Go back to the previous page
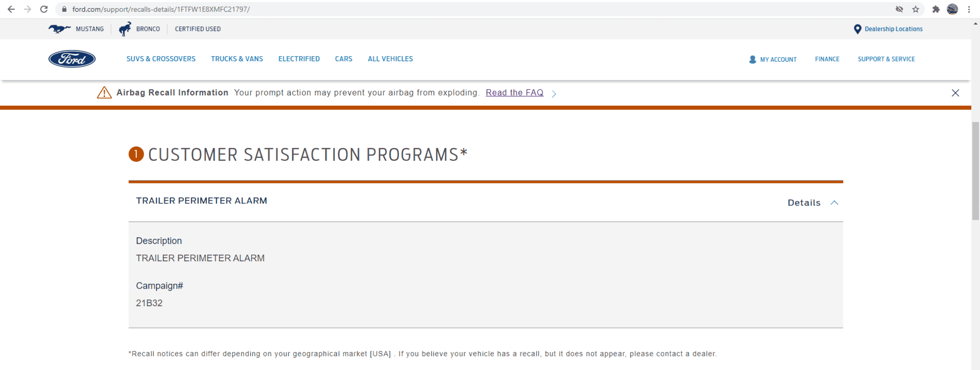The width and height of the screenshot is (980, 370). click(x=11, y=9)
